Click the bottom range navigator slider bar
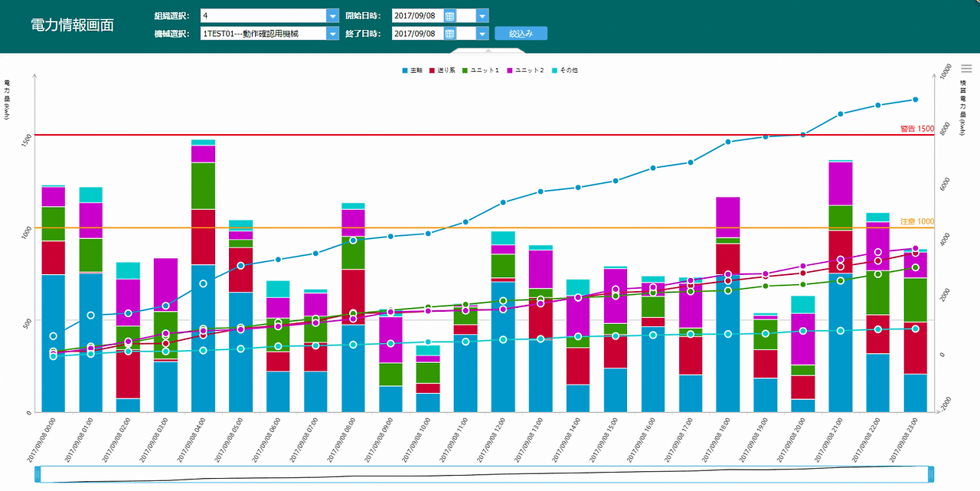 pyautogui.click(x=485, y=474)
